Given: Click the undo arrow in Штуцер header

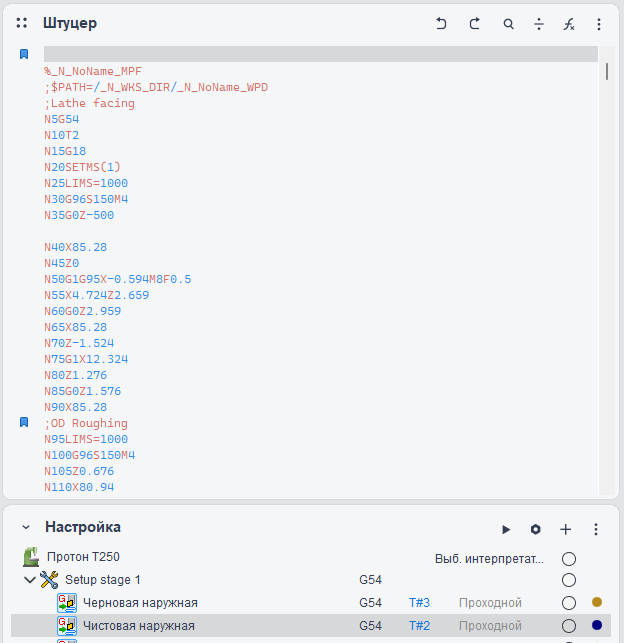Looking at the screenshot, I should tap(441, 24).
